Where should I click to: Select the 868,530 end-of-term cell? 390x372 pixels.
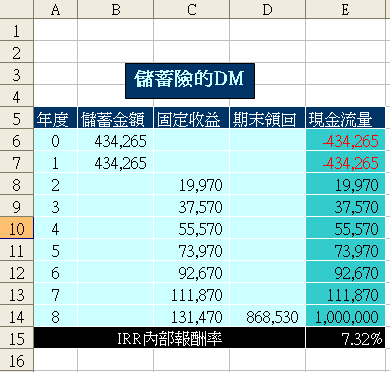pos(267,316)
